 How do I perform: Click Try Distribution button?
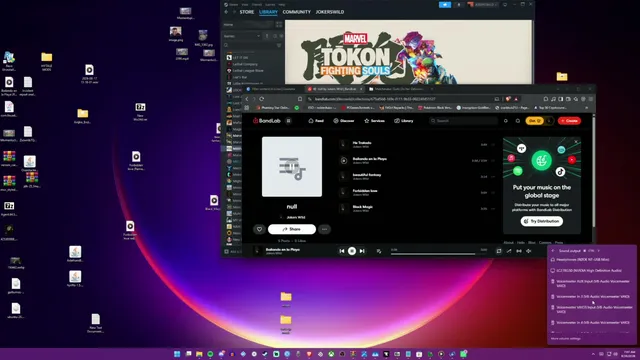(542, 221)
